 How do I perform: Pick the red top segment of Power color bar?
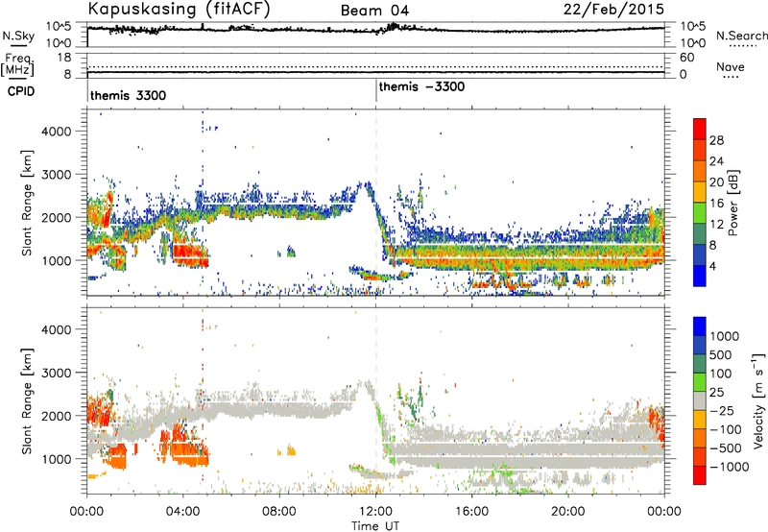(700, 129)
